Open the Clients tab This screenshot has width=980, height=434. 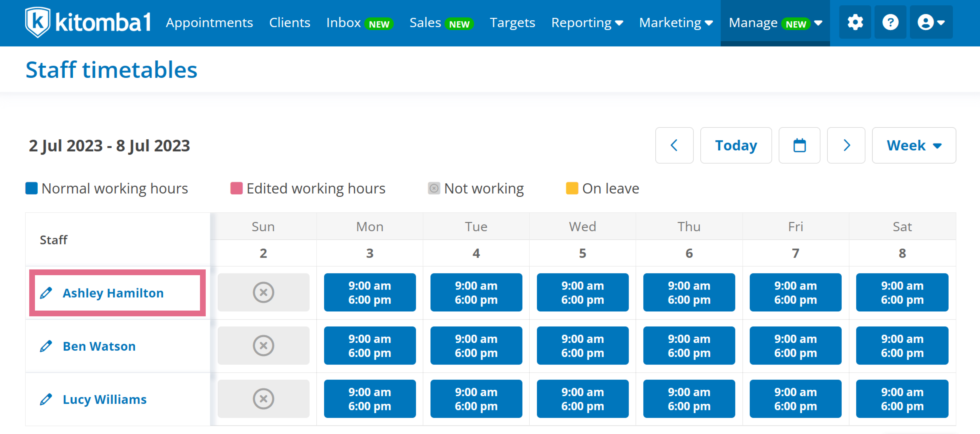point(290,23)
